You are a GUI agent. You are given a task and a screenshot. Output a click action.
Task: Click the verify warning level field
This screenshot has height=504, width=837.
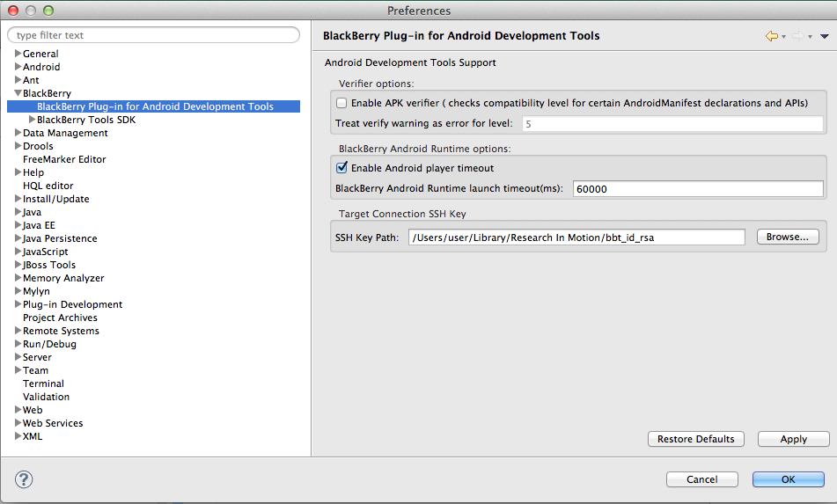click(x=672, y=124)
